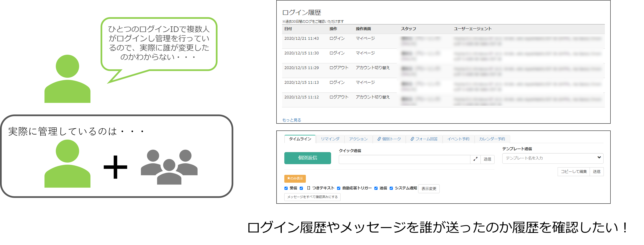Click the green 個別返信 button

click(x=307, y=158)
